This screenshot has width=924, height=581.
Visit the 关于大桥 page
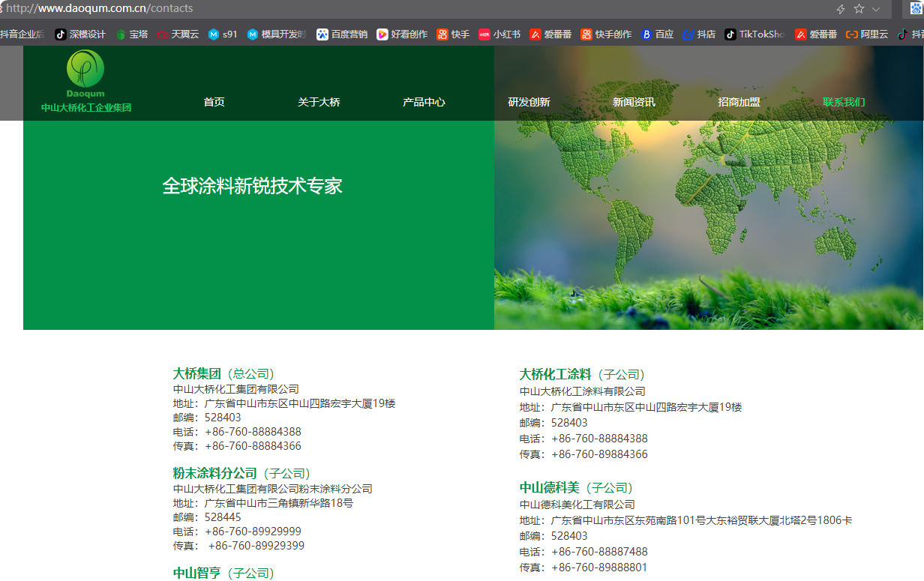(319, 101)
